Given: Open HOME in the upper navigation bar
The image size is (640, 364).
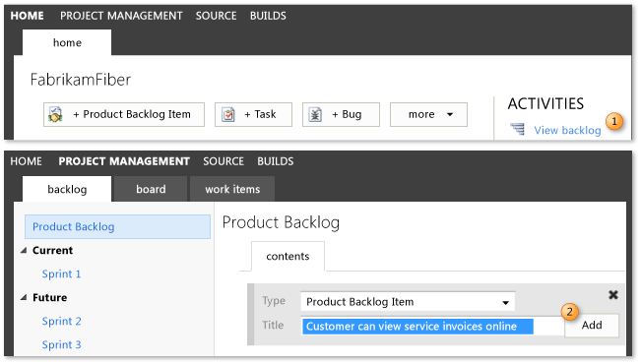Looking at the screenshot, I should coord(27,16).
